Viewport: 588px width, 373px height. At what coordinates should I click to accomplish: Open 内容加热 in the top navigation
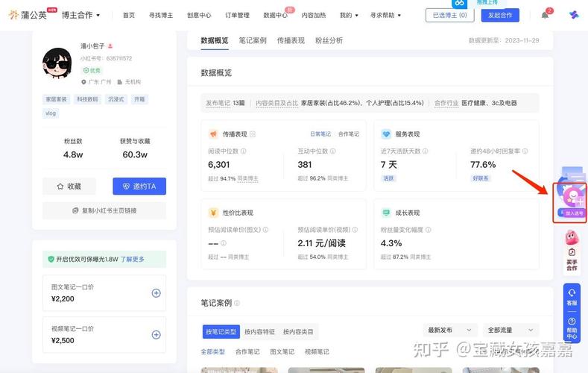[314, 16]
